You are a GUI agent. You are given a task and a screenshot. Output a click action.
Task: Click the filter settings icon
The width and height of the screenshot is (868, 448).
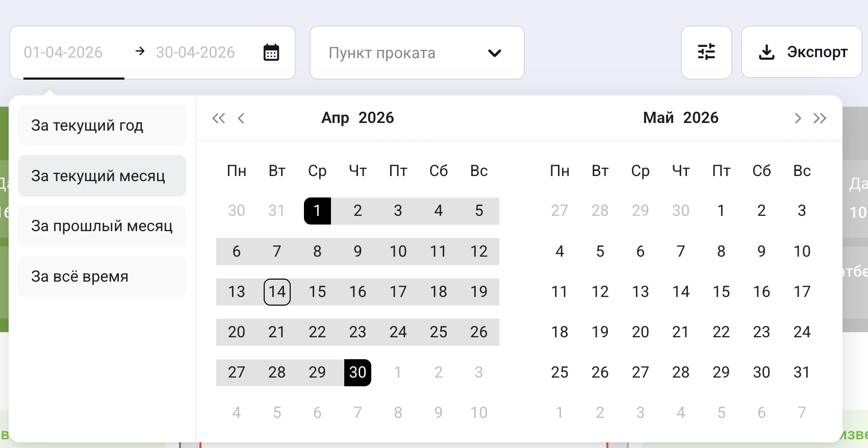tap(706, 52)
